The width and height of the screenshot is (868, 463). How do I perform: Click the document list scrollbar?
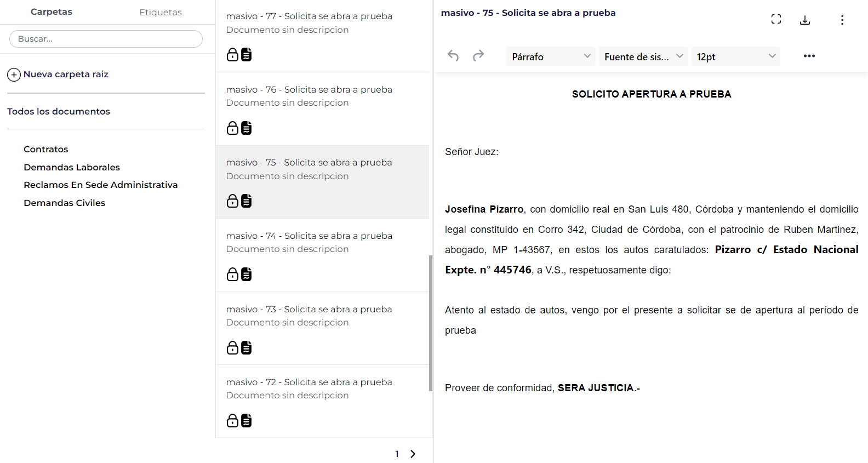point(431,323)
